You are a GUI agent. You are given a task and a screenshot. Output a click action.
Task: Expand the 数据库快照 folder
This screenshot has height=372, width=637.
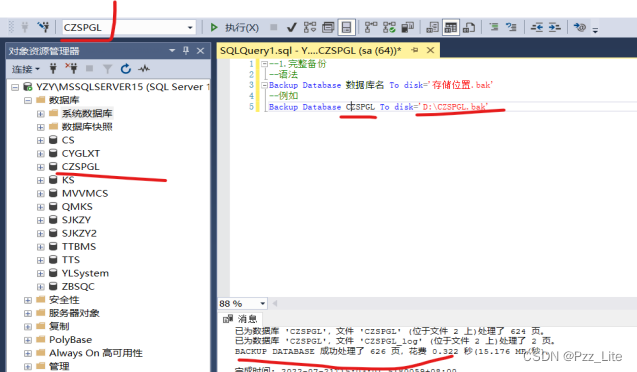coord(41,127)
